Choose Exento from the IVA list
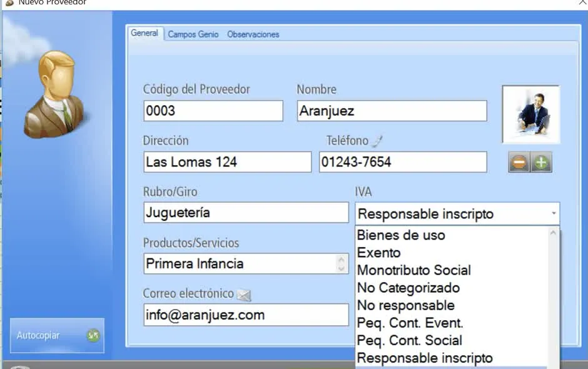Viewport: 588px width, 369px height. click(x=452, y=253)
